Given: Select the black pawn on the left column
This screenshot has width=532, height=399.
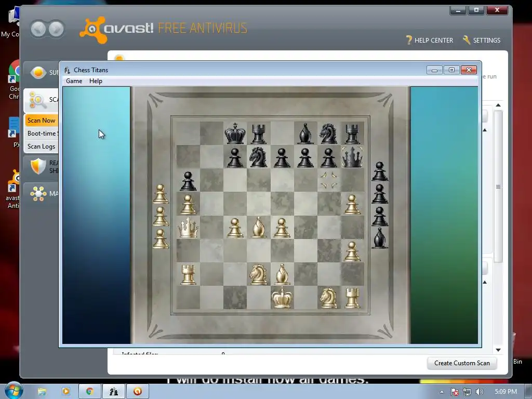Looking at the screenshot, I should click(x=188, y=181).
